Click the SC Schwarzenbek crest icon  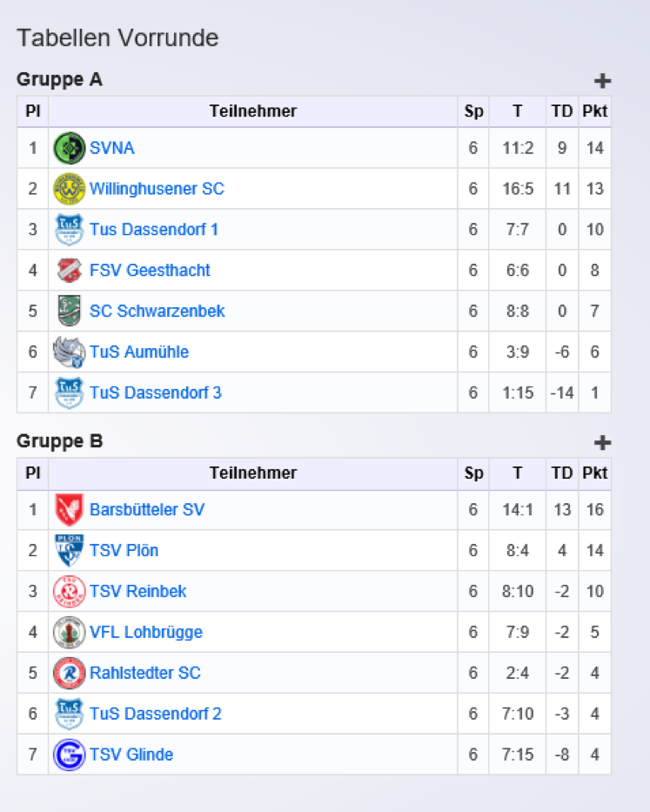pos(69,311)
